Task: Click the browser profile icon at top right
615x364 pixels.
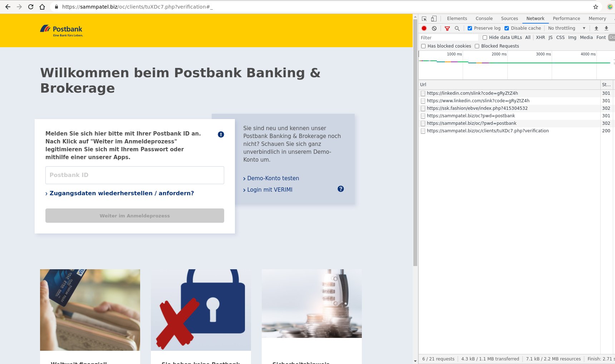Action: 610,7
